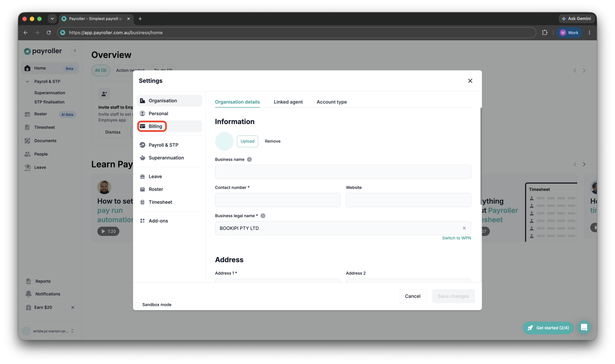Select All (3) overview filter
This screenshot has height=364, width=615.
click(101, 70)
